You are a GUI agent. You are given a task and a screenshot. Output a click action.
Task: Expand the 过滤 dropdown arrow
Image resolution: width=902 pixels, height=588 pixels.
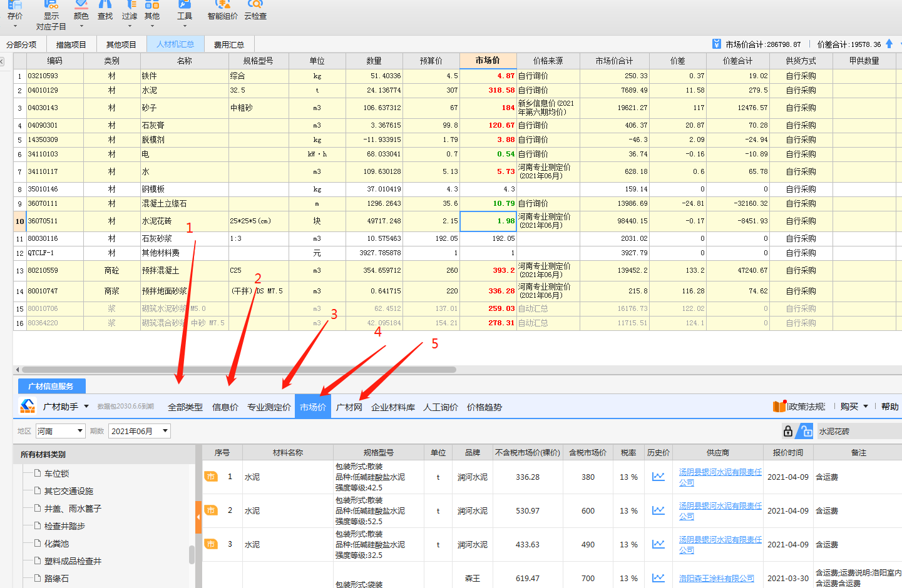[x=130, y=26]
